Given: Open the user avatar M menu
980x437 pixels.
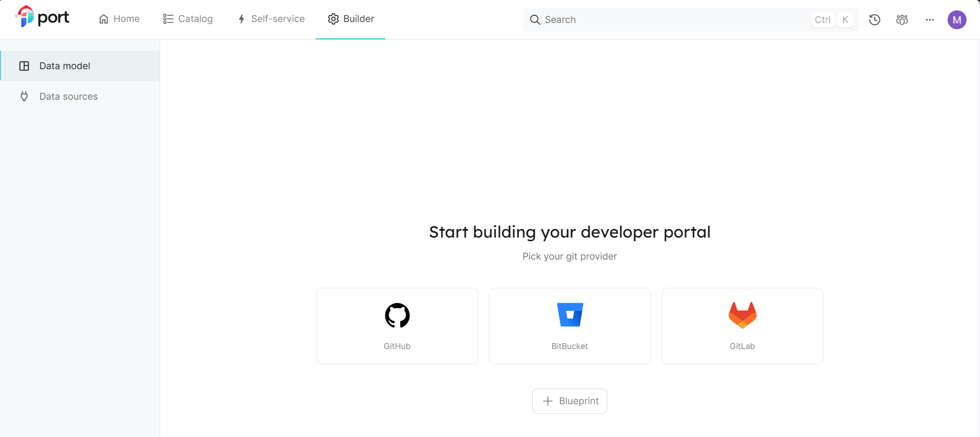Looking at the screenshot, I should (x=957, y=20).
